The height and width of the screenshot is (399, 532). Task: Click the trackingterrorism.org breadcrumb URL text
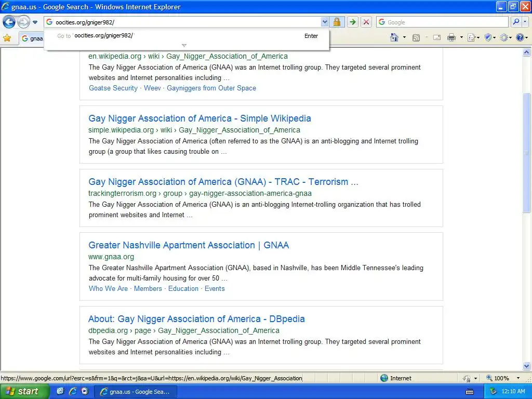[200, 193]
